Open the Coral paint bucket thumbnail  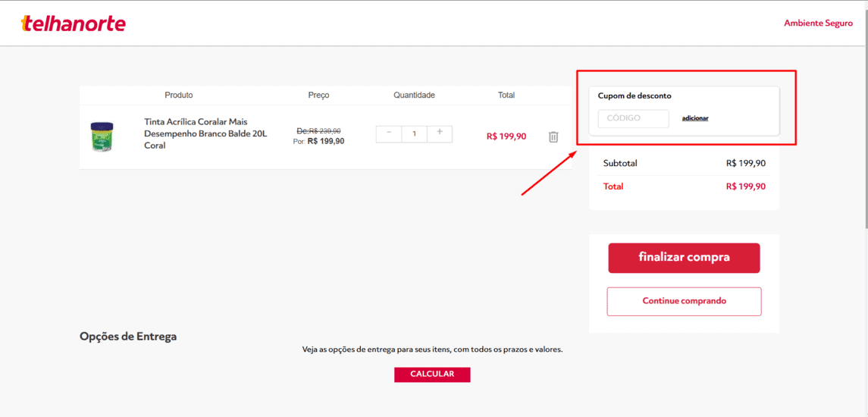[x=102, y=136]
